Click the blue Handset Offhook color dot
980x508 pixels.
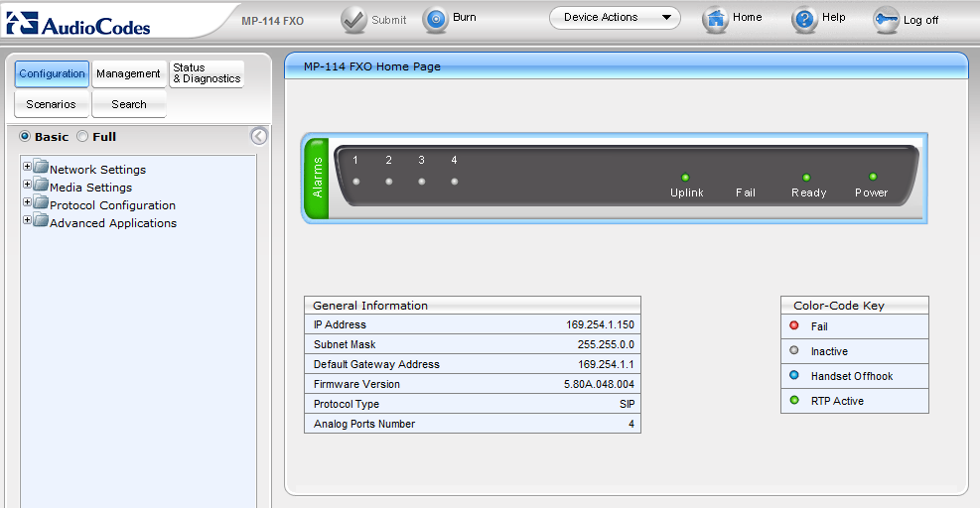[x=794, y=375]
